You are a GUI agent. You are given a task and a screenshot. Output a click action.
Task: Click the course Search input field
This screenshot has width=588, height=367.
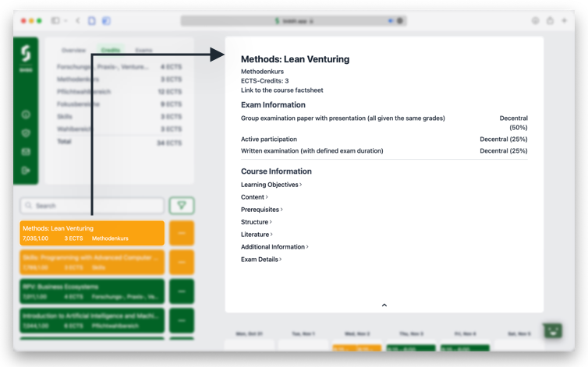pos(94,206)
